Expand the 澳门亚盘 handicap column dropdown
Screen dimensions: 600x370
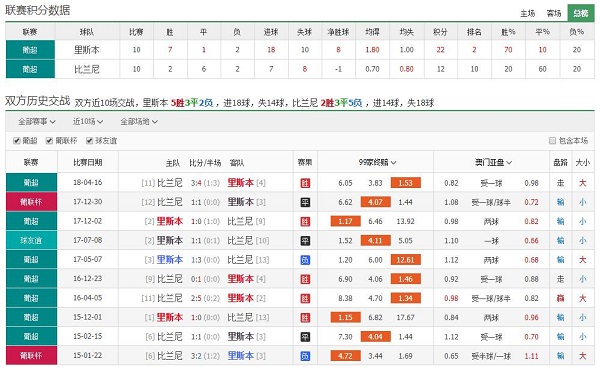493,163
